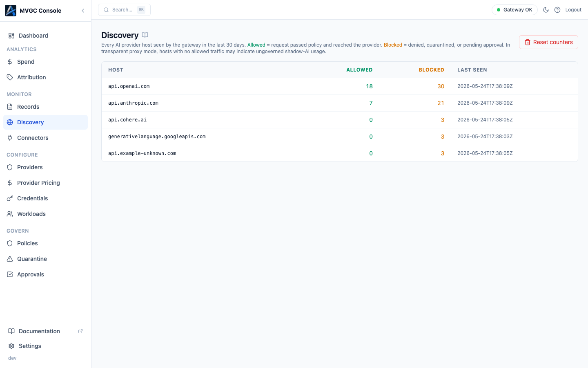Open the Policies page

click(46, 243)
